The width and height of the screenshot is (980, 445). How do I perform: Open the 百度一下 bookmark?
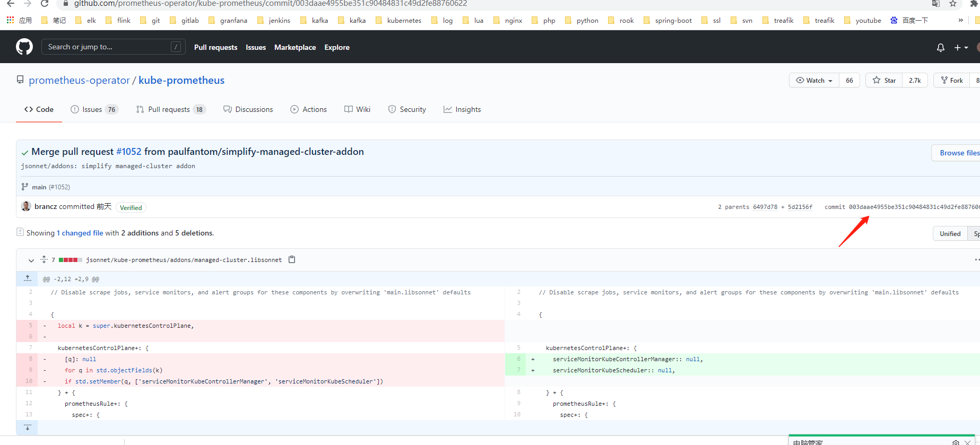pos(909,20)
